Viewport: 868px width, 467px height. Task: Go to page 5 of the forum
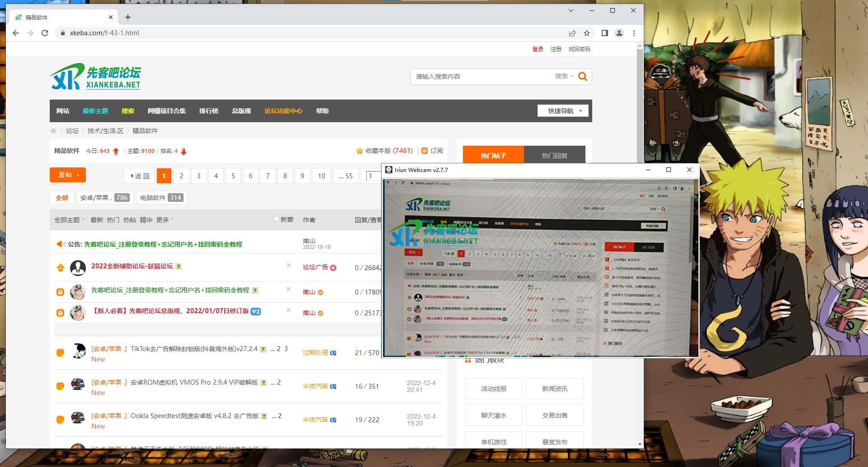click(x=233, y=176)
